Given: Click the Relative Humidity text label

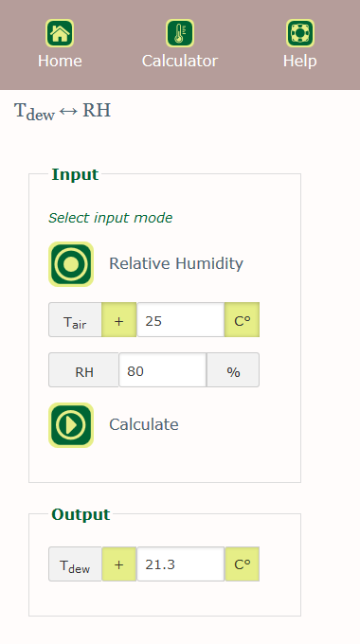Looking at the screenshot, I should [x=176, y=263].
